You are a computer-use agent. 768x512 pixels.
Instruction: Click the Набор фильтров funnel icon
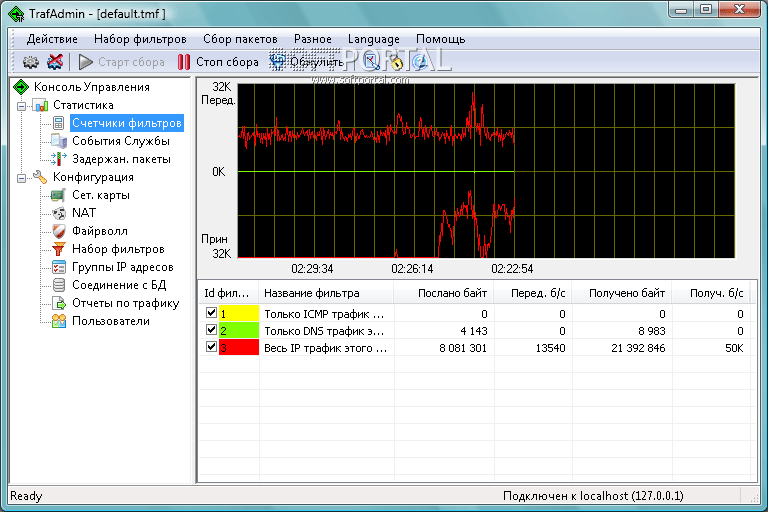(x=59, y=249)
